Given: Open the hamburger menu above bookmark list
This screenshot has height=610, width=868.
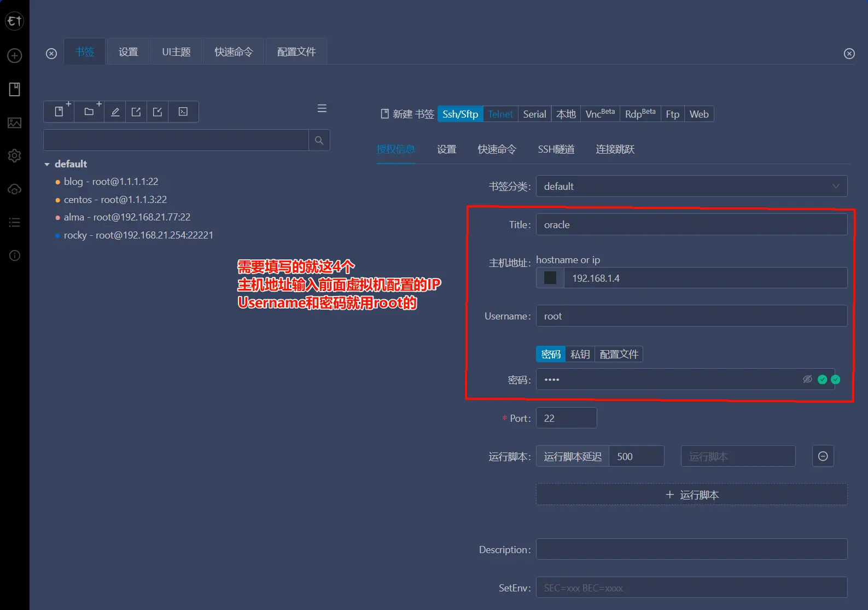Looking at the screenshot, I should click(x=322, y=108).
